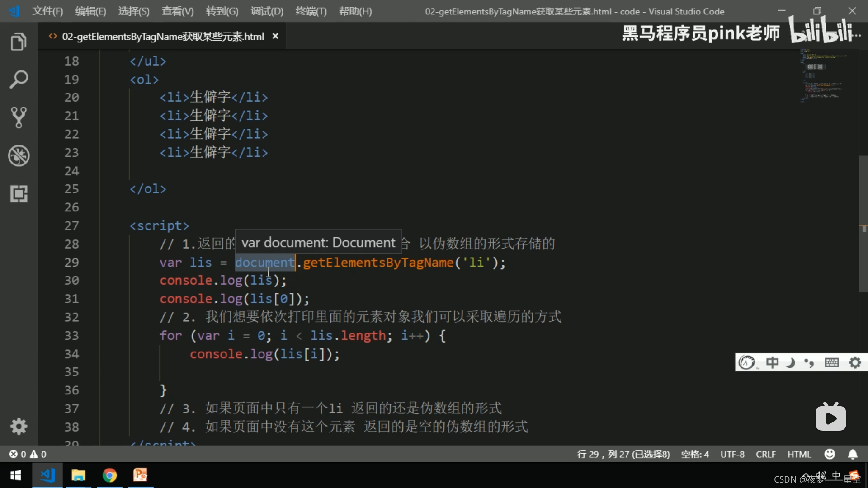Toggle the IME moon half-width icon
Viewport: 868px width, 488px height.
[x=790, y=362]
